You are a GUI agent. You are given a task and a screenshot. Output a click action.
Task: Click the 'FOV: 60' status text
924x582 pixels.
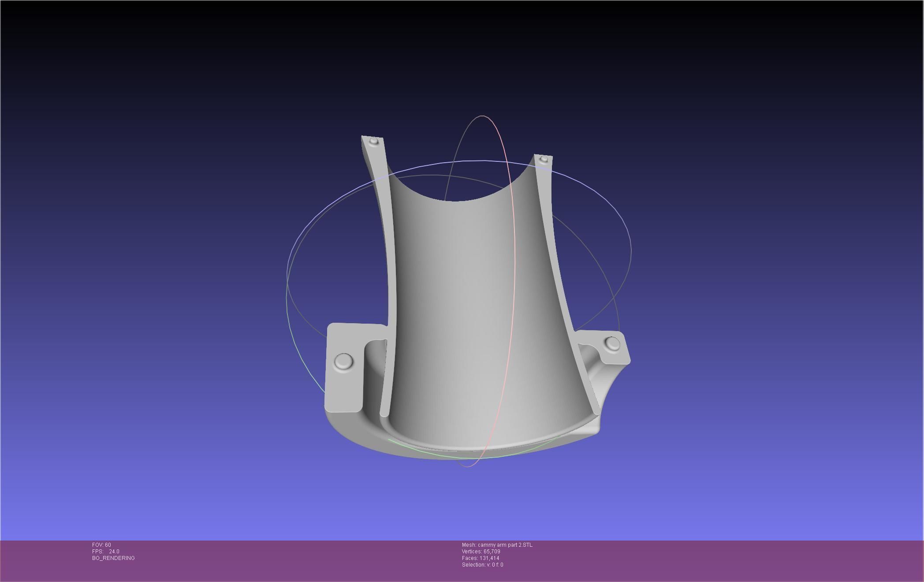(x=101, y=545)
